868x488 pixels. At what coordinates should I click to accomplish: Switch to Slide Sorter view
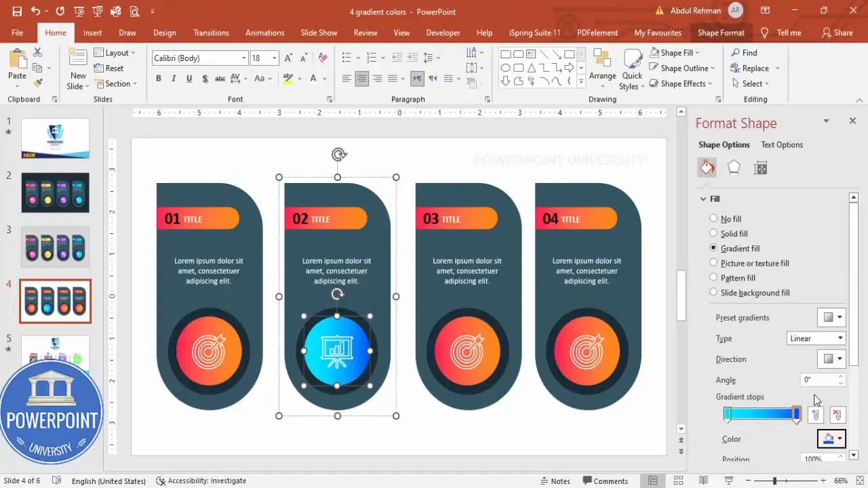click(677, 481)
